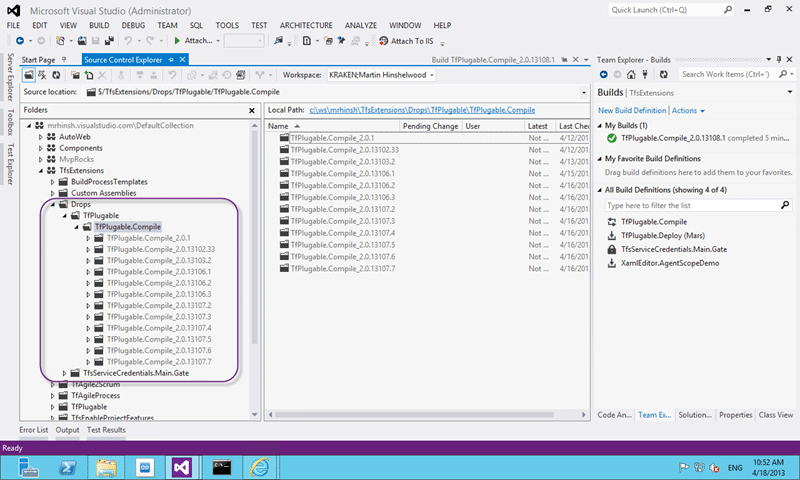Click the Attach To IIS toolbar button
800x480 pixels.
pos(406,41)
